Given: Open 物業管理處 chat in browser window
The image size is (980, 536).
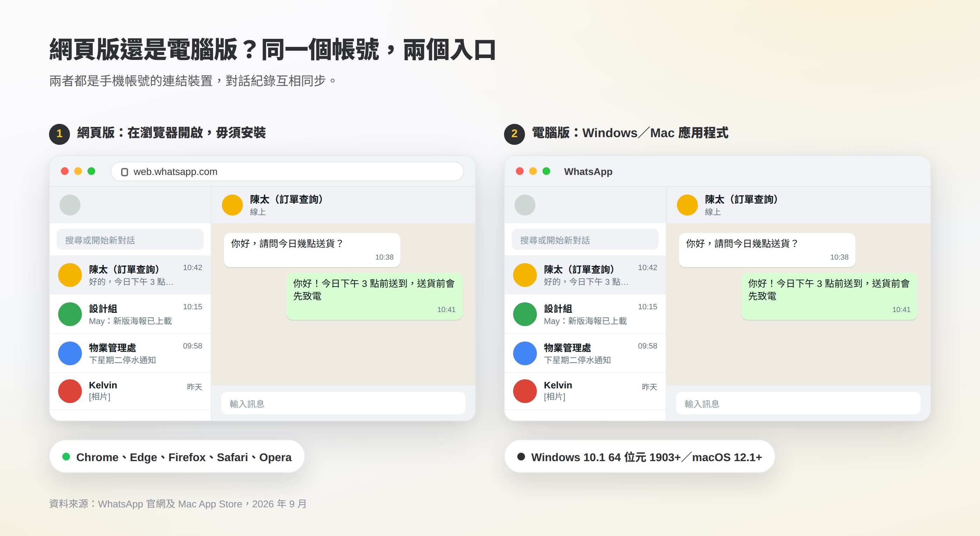Looking at the screenshot, I should tap(130, 353).
